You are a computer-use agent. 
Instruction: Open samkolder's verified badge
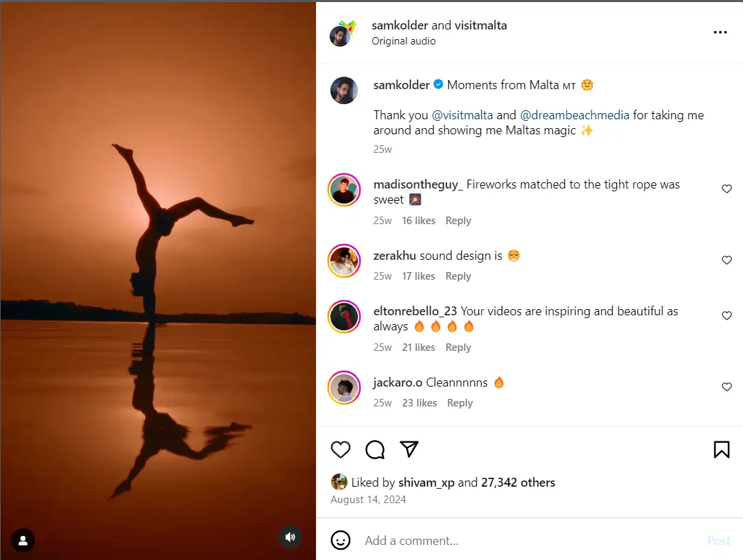[x=438, y=84]
